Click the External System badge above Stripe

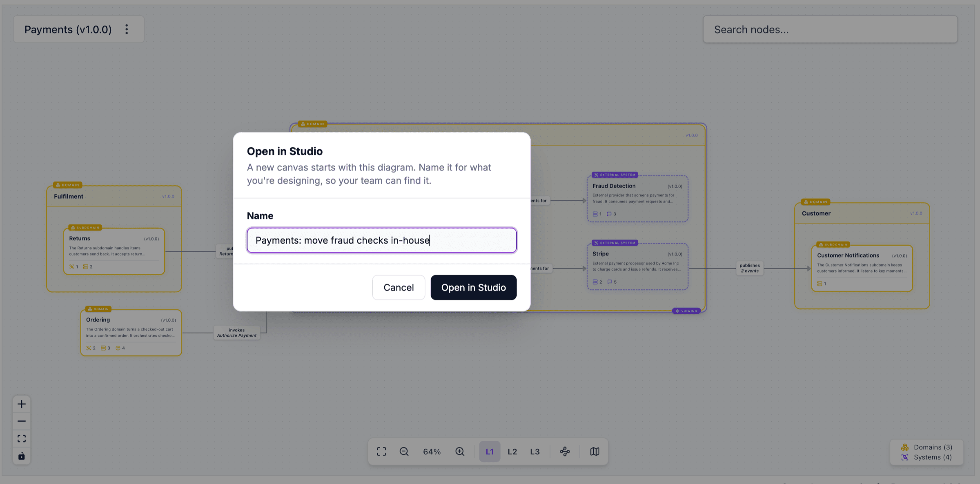[x=615, y=243]
